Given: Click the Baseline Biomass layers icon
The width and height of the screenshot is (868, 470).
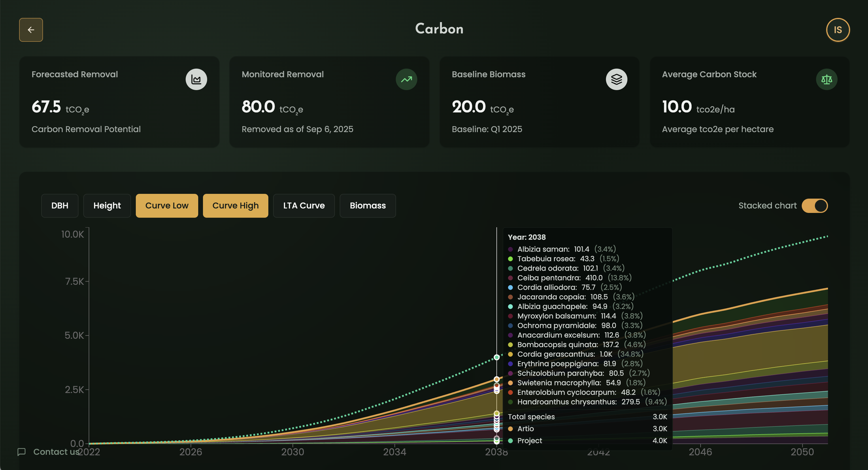Looking at the screenshot, I should pyautogui.click(x=616, y=79).
